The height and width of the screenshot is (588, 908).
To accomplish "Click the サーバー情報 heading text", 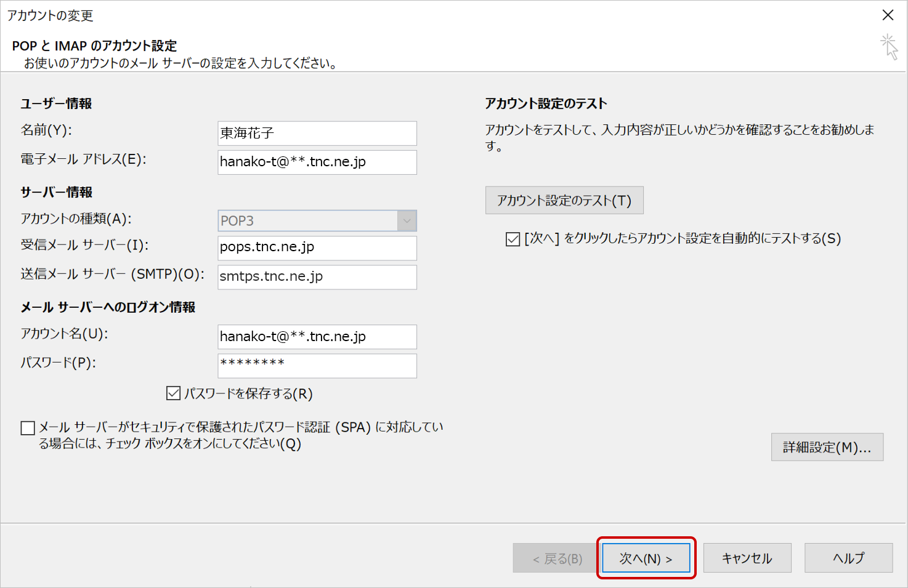I will tap(57, 192).
